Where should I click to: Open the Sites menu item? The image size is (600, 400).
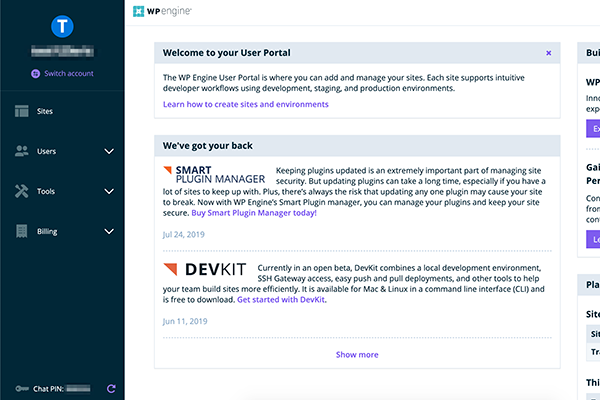click(x=45, y=111)
